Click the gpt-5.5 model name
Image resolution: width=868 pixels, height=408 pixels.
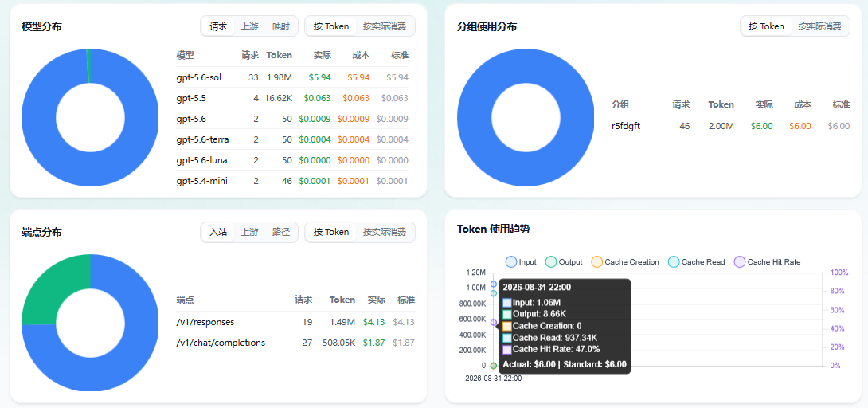(x=191, y=98)
